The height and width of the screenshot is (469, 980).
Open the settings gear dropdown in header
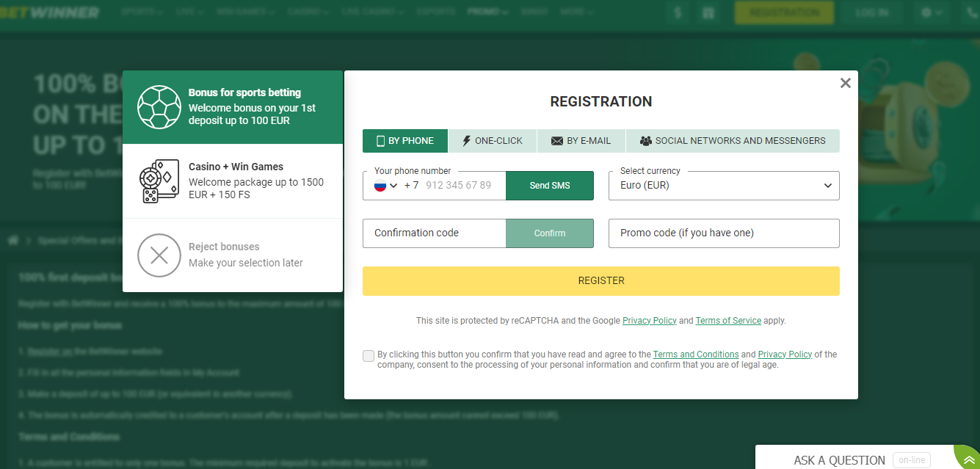(x=932, y=13)
